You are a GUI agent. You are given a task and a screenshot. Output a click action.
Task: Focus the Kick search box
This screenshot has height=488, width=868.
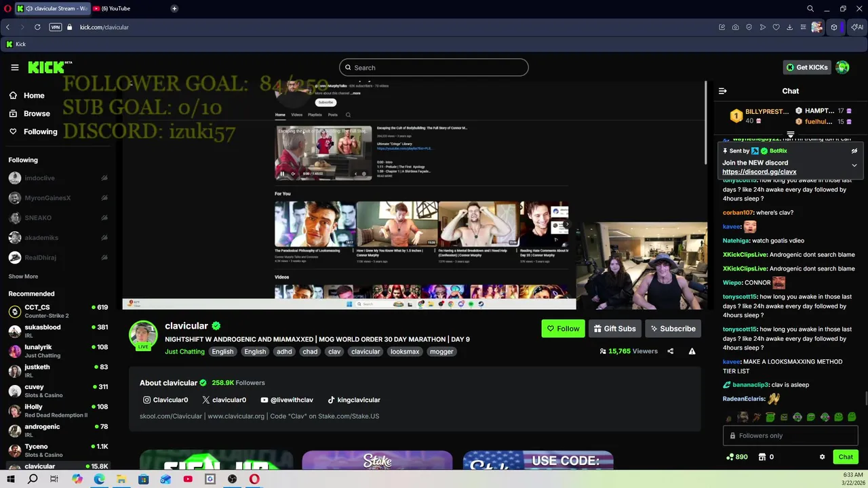click(x=434, y=67)
